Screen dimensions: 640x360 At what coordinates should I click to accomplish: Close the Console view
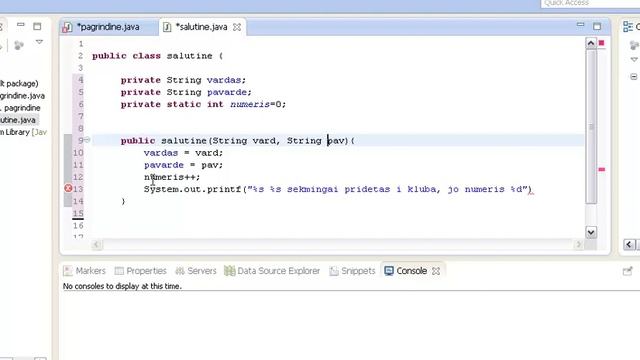click(x=436, y=271)
